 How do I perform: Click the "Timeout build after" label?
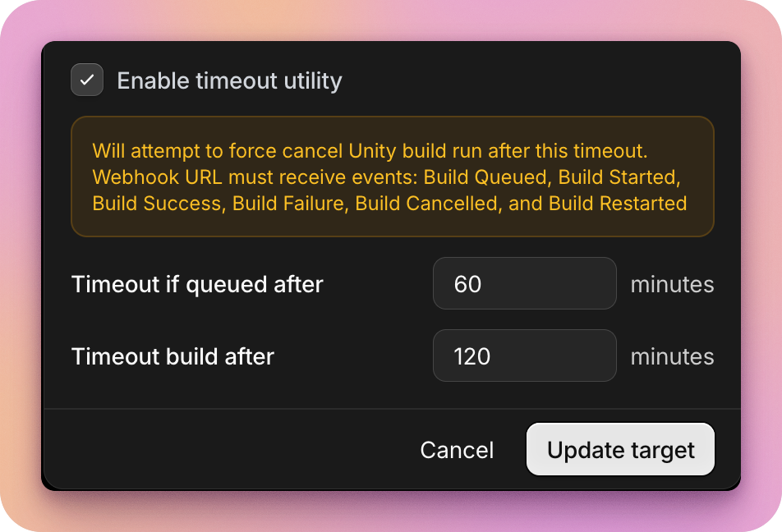[x=172, y=356]
